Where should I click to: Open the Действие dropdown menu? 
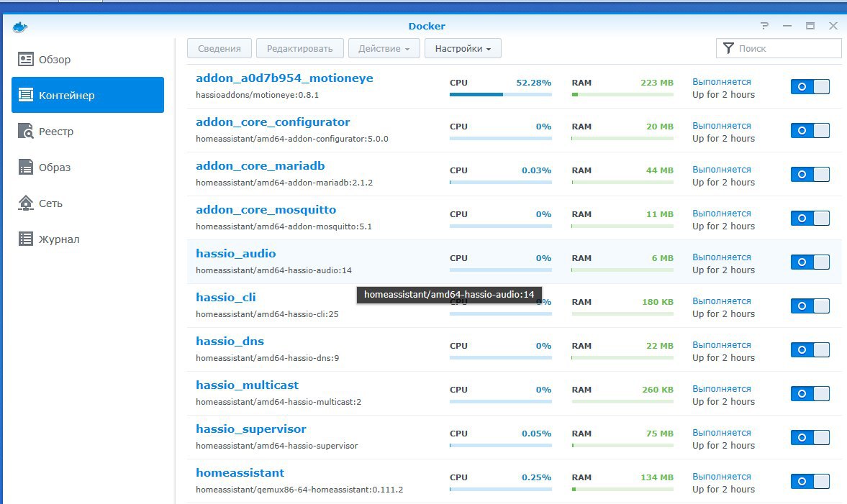click(x=384, y=48)
